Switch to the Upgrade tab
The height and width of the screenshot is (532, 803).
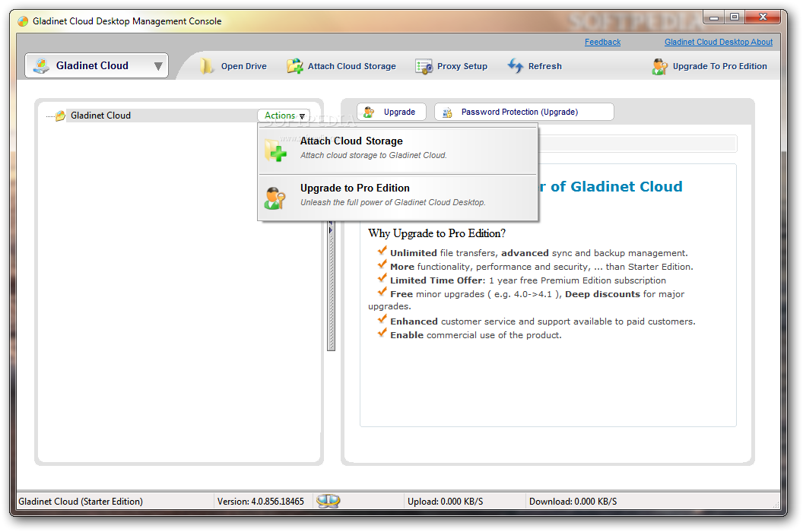pos(392,112)
